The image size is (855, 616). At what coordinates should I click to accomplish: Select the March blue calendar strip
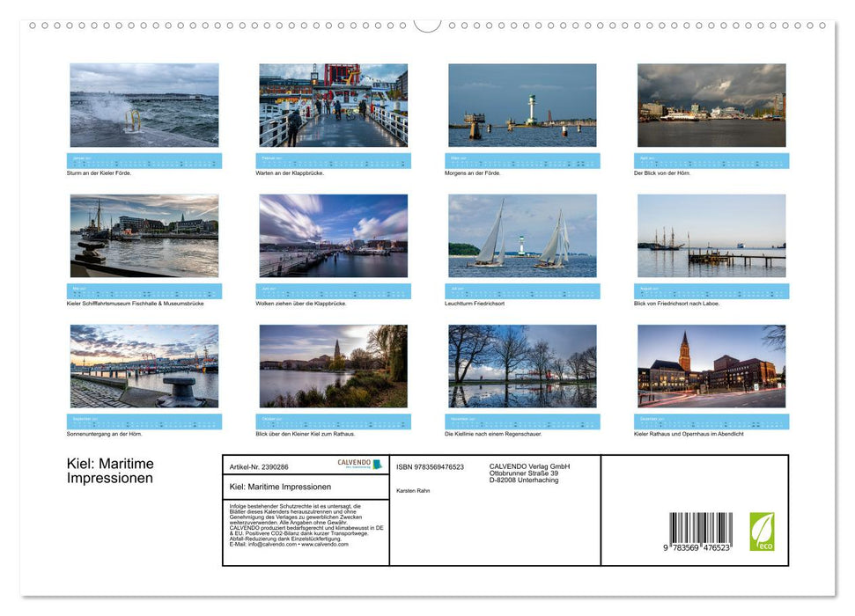coord(522,161)
